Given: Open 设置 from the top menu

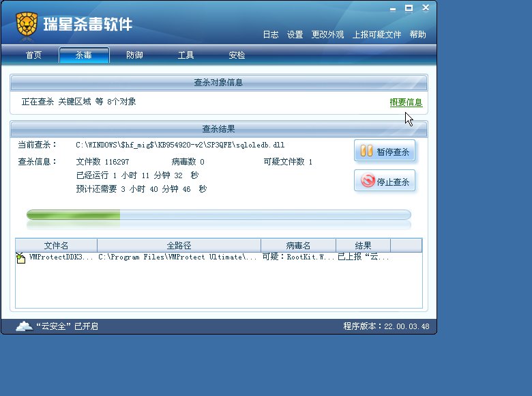Looking at the screenshot, I should pos(295,35).
